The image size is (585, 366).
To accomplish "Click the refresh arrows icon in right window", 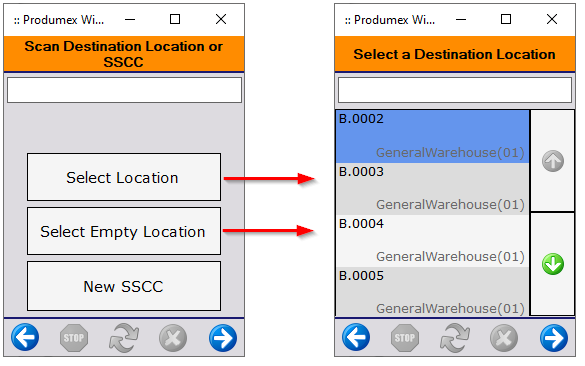I will [455, 338].
